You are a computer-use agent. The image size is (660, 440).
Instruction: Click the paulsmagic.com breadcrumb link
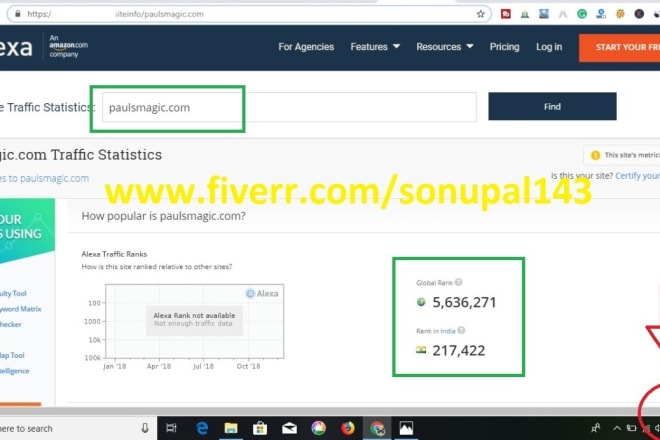tap(44, 179)
